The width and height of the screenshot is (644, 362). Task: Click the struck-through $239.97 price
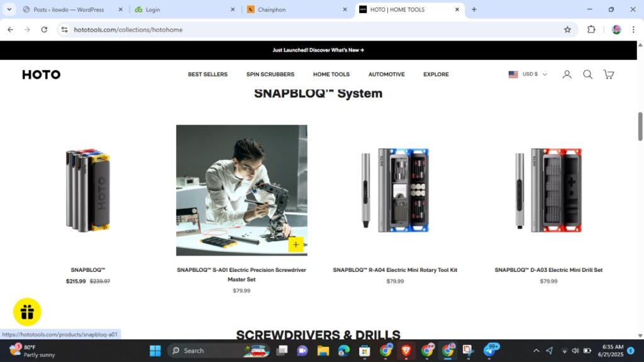(100, 281)
